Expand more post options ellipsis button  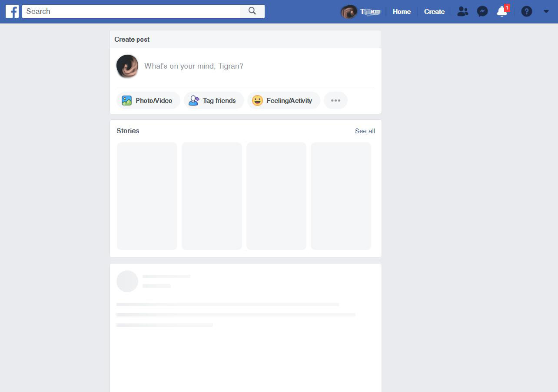[335, 100]
